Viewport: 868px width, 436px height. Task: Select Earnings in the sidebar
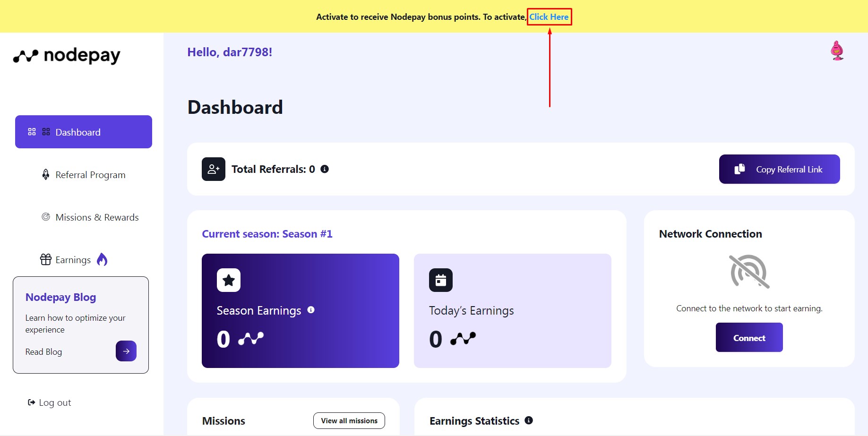pyautogui.click(x=73, y=260)
